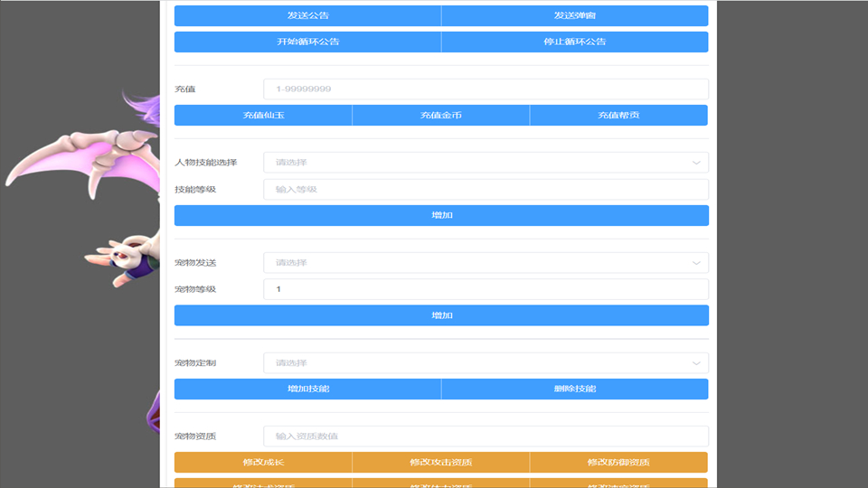This screenshot has height=488, width=868.
Task: Click chevron arrow of 人物技能选择 select
Action: tap(696, 163)
